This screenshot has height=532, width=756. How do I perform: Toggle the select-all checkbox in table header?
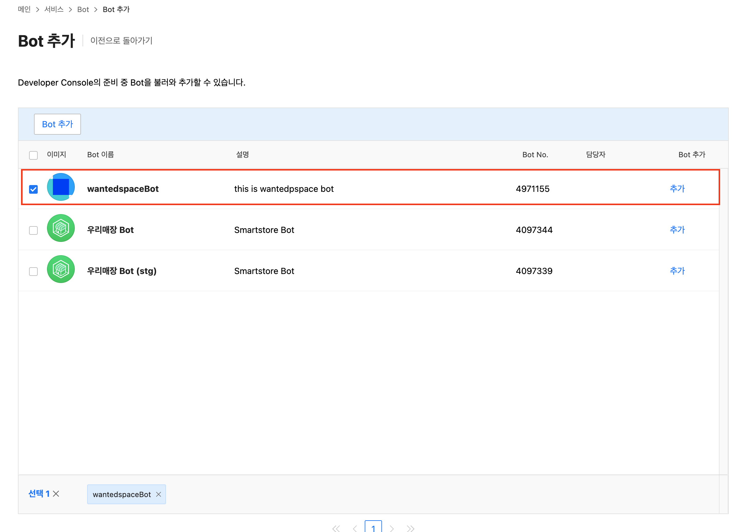coord(33,155)
